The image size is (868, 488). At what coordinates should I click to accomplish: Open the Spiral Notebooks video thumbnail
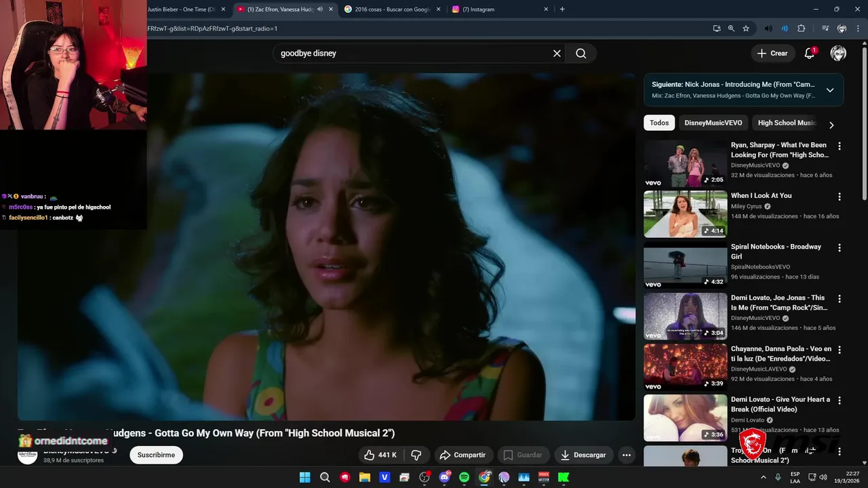pos(685,265)
